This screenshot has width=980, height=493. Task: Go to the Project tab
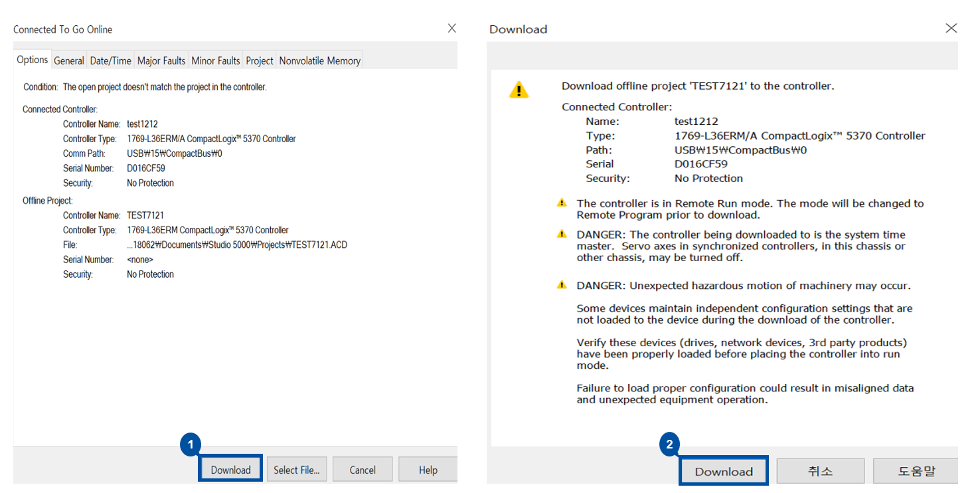[x=260, y=60]
